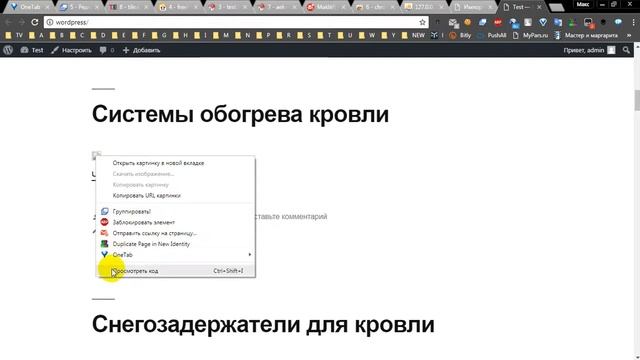Image resolution: width=640 pixels, height=360 pixels.
Task: Open the Bitly bookmark
Action: [460, 36]
